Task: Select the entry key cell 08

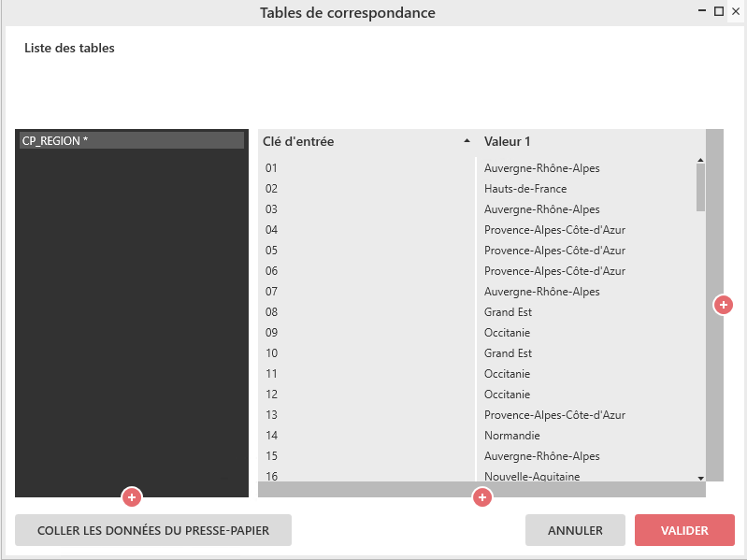Action: 272,312
